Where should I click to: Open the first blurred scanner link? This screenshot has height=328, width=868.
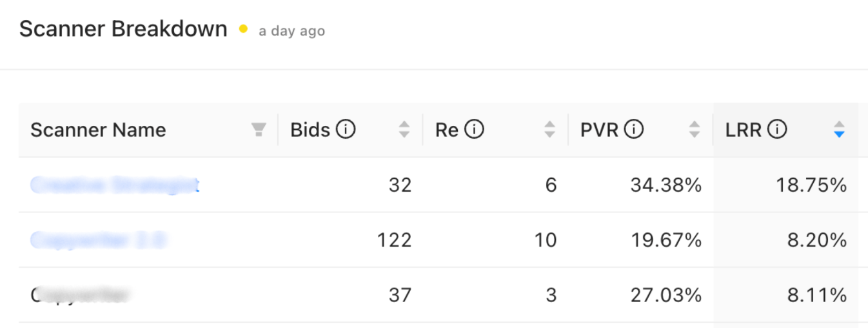(115, 185)
